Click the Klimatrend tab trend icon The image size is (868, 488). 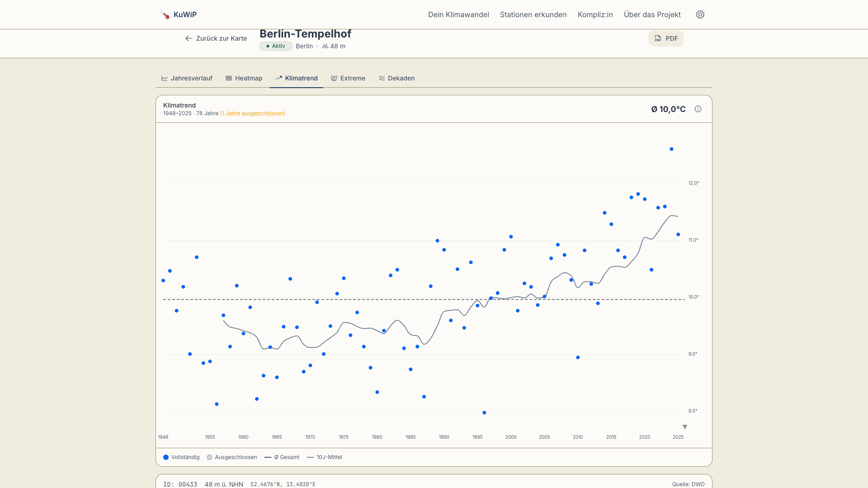click(x=278, y=78)
